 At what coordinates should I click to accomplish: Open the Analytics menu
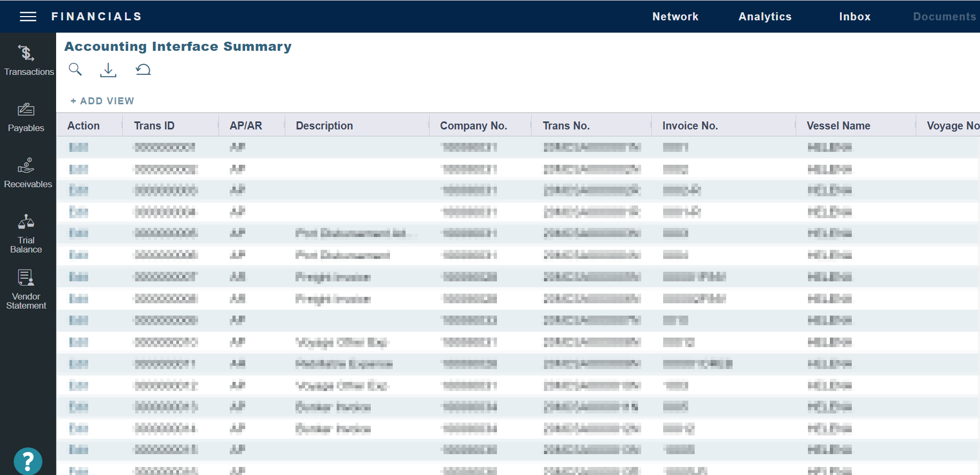(765, 17)
